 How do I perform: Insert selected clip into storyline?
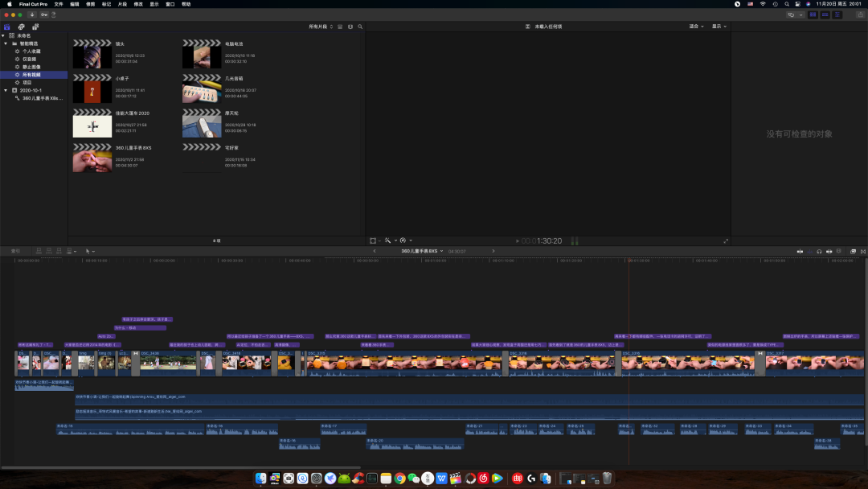pyautogui.click(x=49, y=251)
